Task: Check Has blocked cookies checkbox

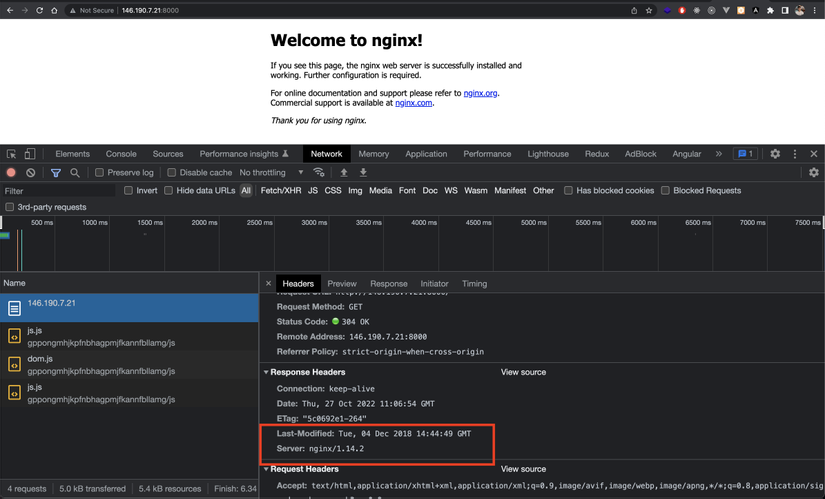Action: click(568, 191)
